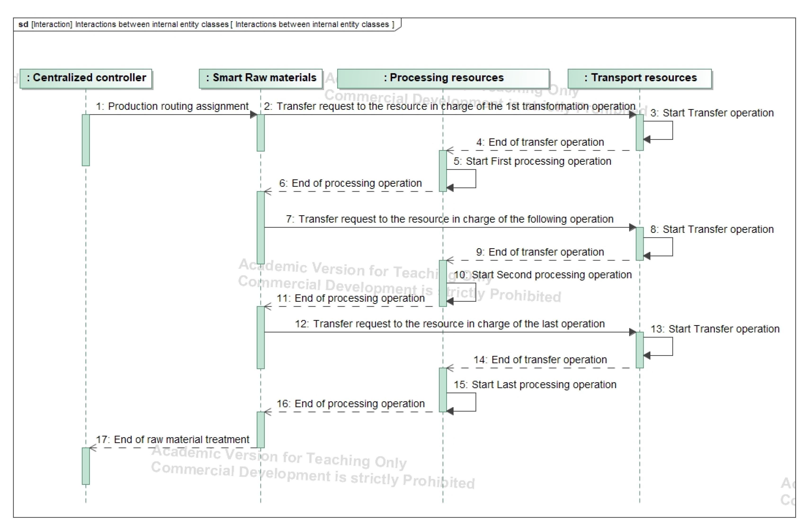This screenshot has height=532, width=809.
Task: Click message 2 transfer request label
Action: (x=449, y=106)
